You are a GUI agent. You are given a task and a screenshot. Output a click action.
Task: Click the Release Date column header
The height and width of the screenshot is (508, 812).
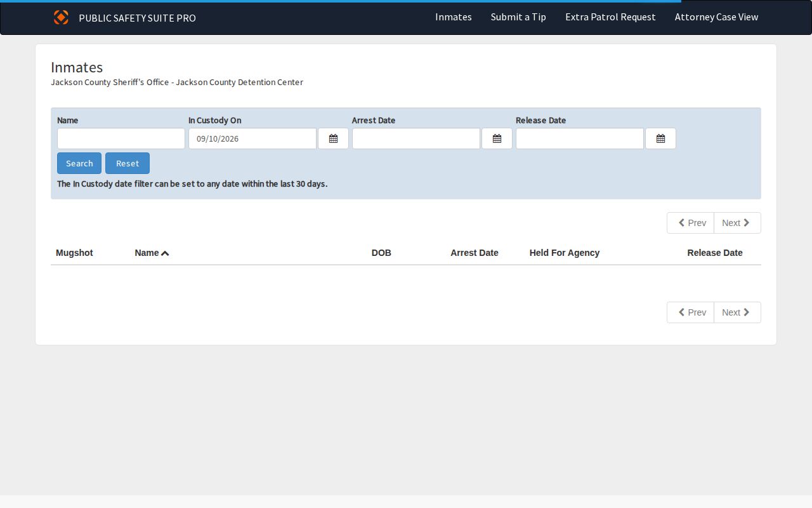[x=715, y=253]
